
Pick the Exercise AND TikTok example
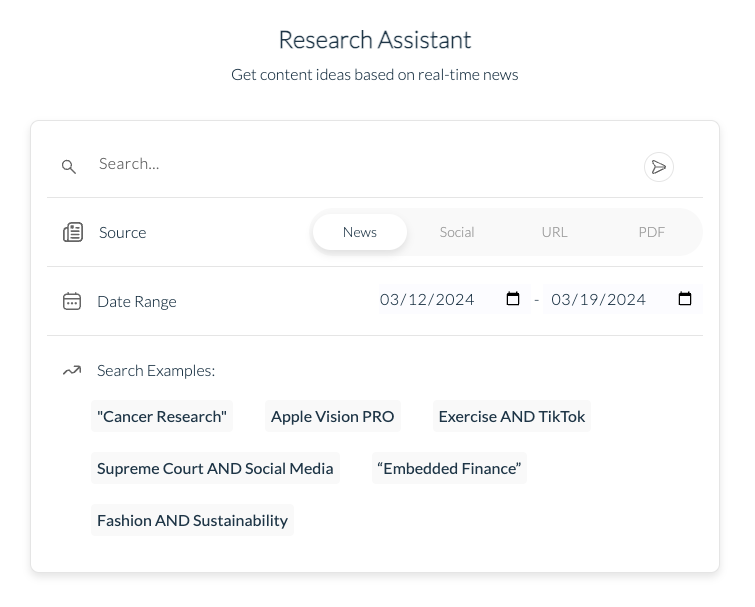pos(512,416)
